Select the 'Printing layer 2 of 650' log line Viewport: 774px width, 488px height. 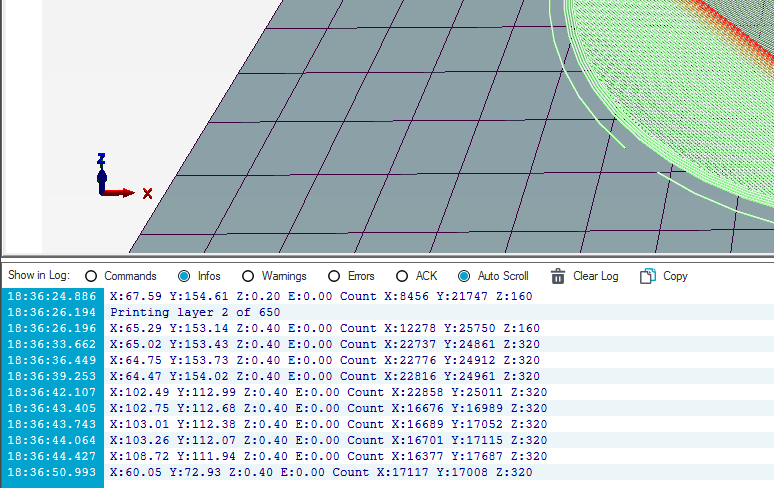(195, 312)
